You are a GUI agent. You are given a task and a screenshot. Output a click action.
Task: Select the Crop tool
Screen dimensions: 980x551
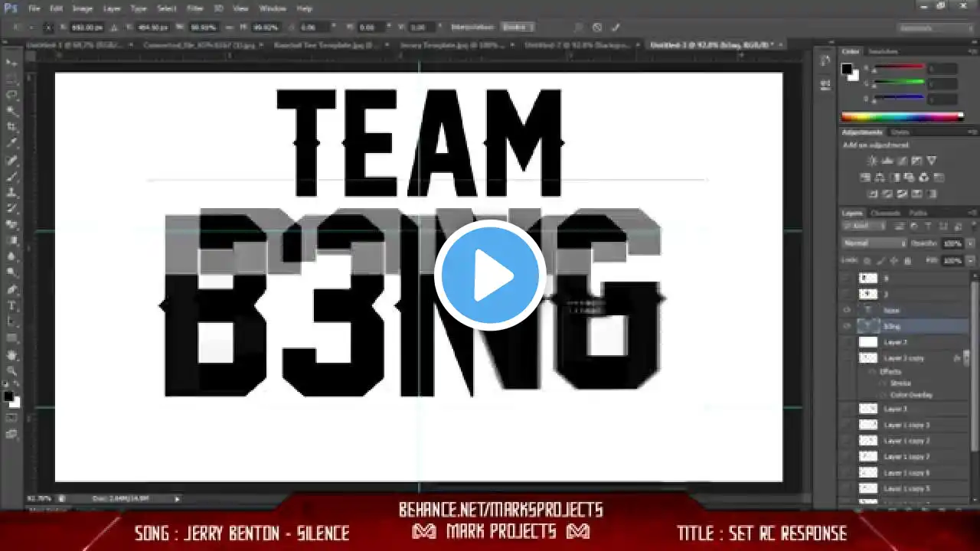click(x=11, y=127)
